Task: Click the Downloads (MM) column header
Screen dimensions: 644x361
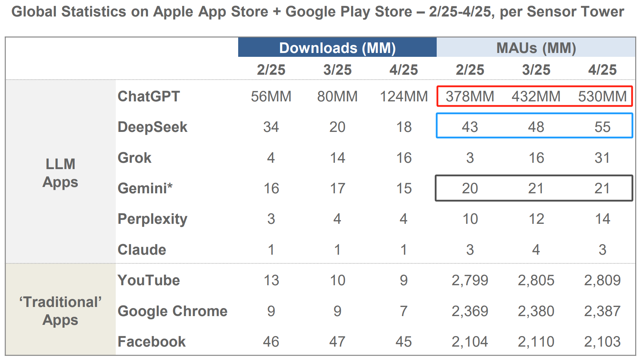Action: pos(337,48)
